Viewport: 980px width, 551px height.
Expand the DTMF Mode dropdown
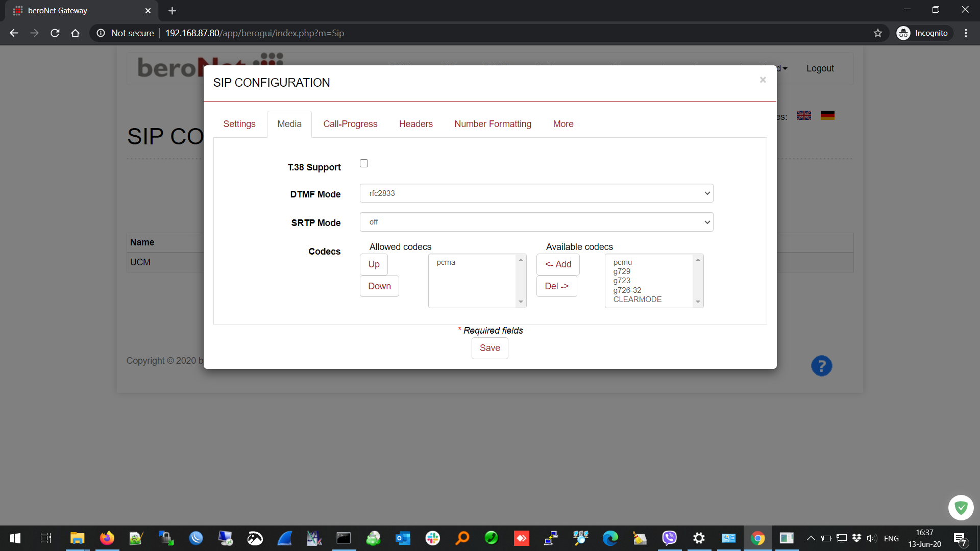(x=536, y=193)
